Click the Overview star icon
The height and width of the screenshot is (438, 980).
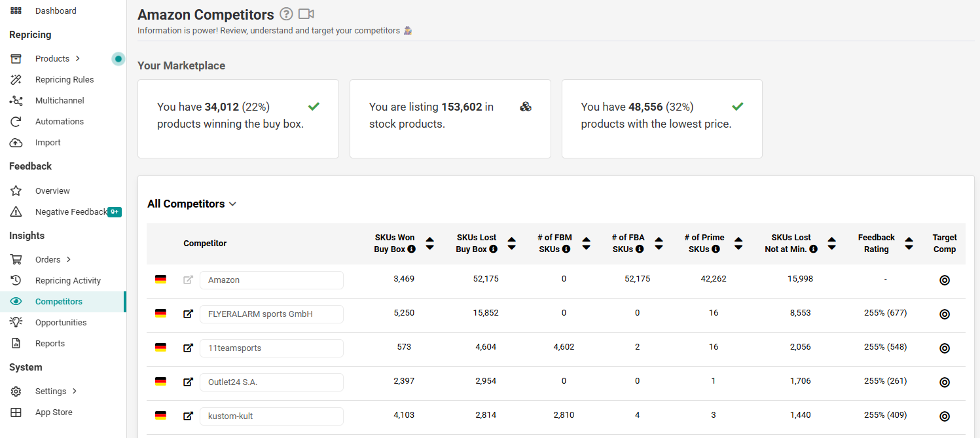click(16, 191)
